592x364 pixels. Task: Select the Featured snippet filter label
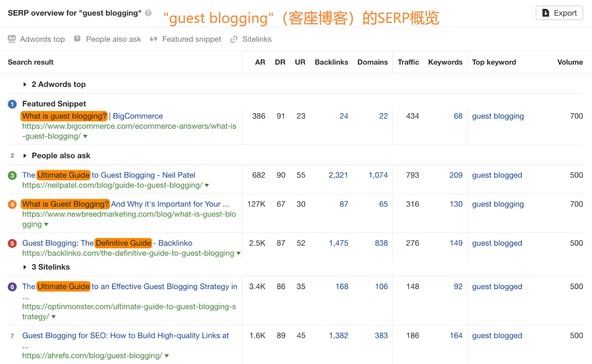(192, 39)
